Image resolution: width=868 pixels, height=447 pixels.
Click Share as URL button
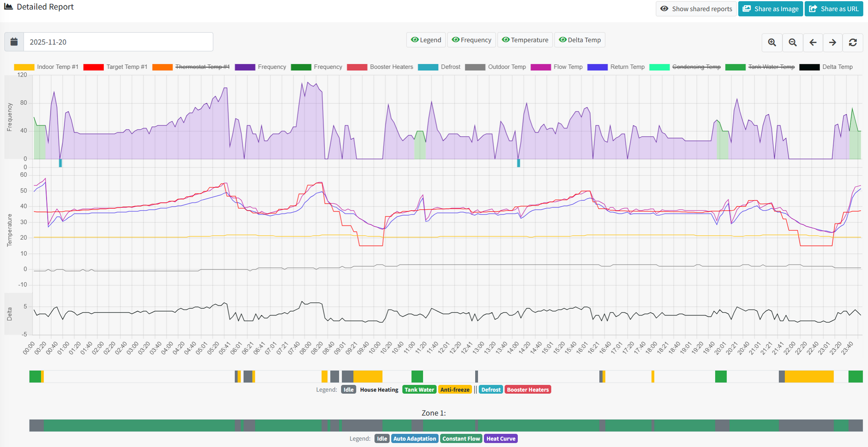[x=834, y=9]
